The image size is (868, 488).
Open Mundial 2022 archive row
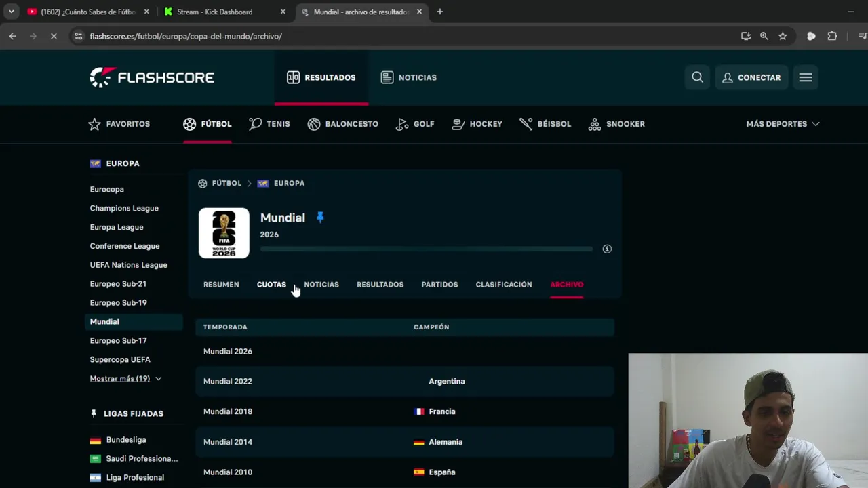(x=405, y=381)
